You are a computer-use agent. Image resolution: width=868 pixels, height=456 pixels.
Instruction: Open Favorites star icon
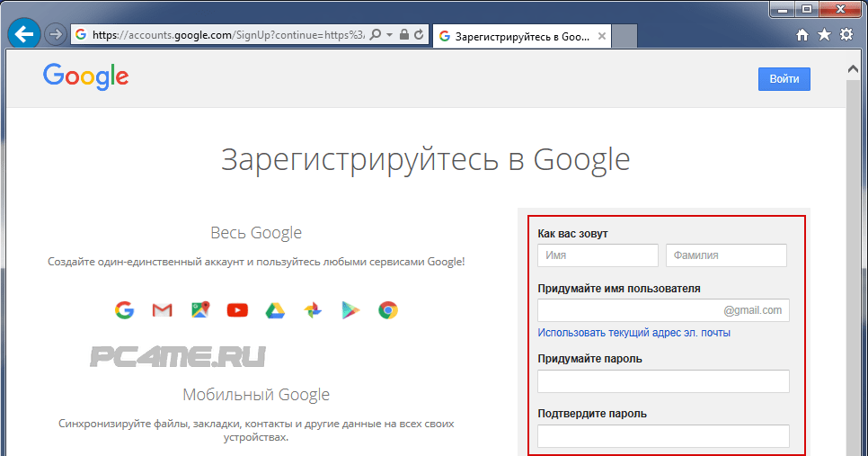click(x=824, y=35)
